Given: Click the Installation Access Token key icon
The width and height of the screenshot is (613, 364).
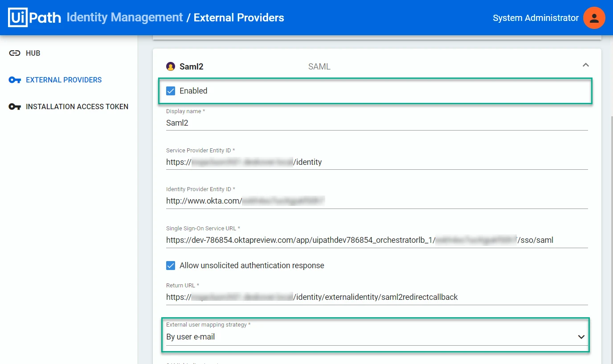Looking at the screenshot, I should 15,107.
